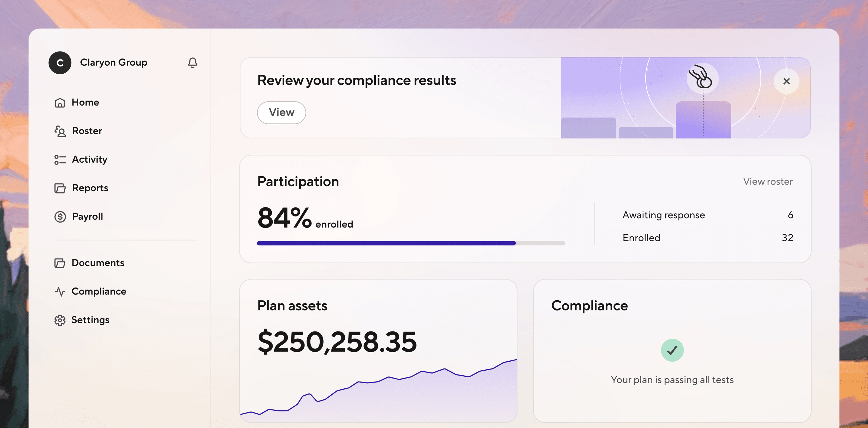The height and width of the screenshot is (428, 868).
Task: Click the green compliance checkmark badge
Action: click(x=672, y=350)
